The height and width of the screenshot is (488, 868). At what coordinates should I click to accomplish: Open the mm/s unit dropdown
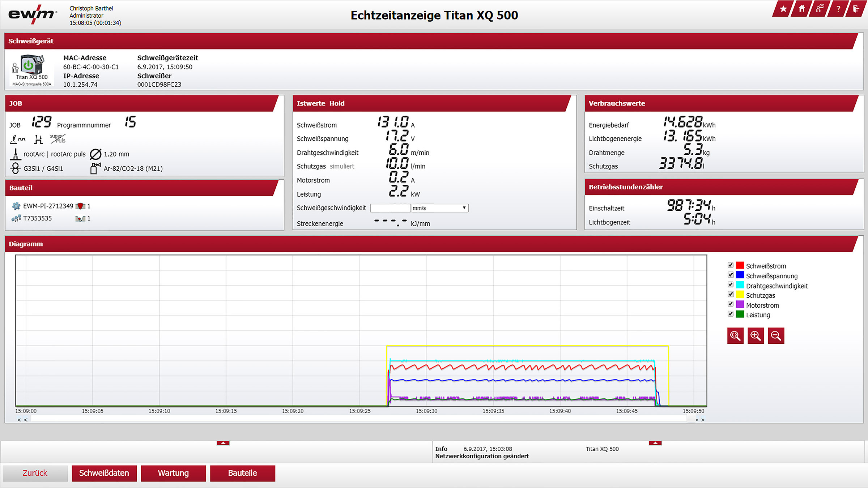tap(439, 208)
